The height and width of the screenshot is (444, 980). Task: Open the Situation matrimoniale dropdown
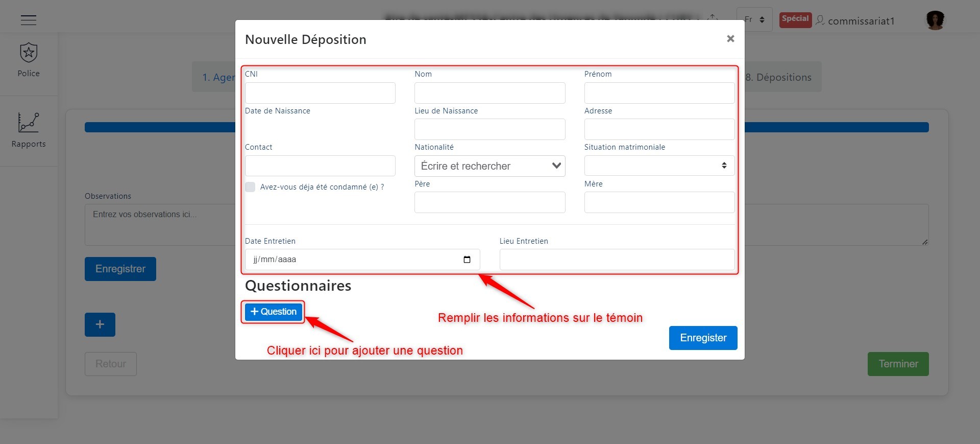coord(659,166)
